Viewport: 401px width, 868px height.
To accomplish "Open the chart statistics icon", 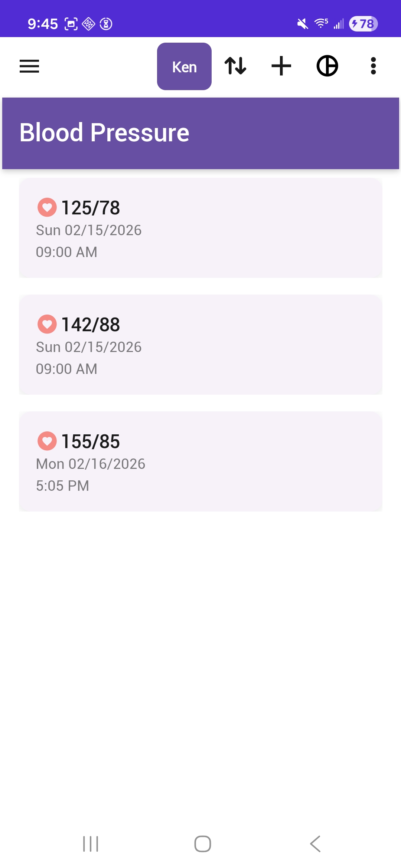I will 327,66.
